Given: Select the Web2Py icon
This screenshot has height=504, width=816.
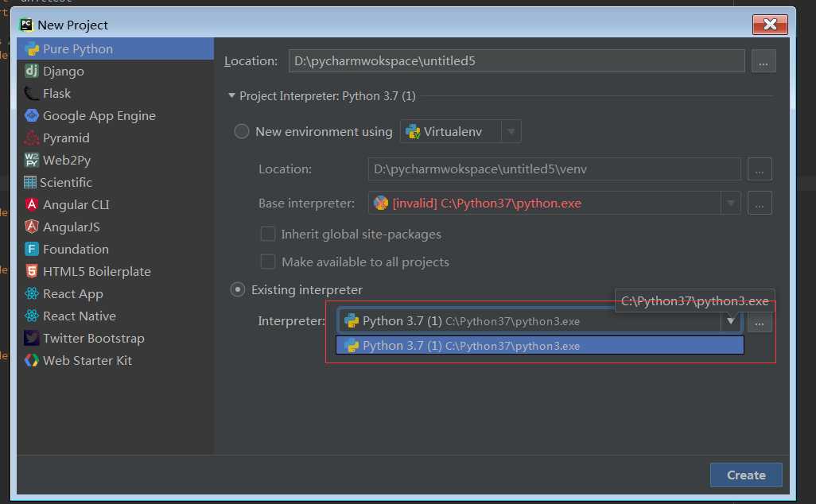Looking at the screenshot, I should coord(31,160).
